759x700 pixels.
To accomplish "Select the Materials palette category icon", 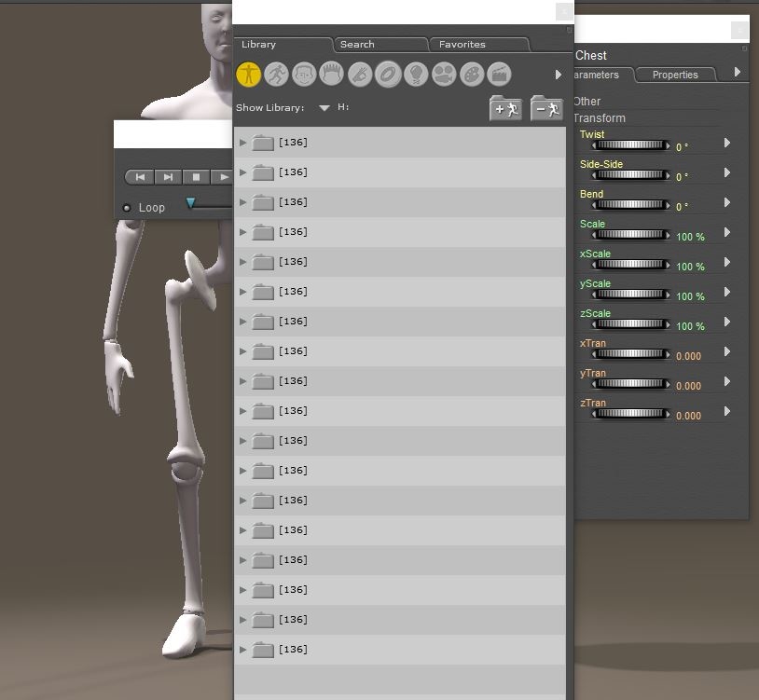I will 472,74.
